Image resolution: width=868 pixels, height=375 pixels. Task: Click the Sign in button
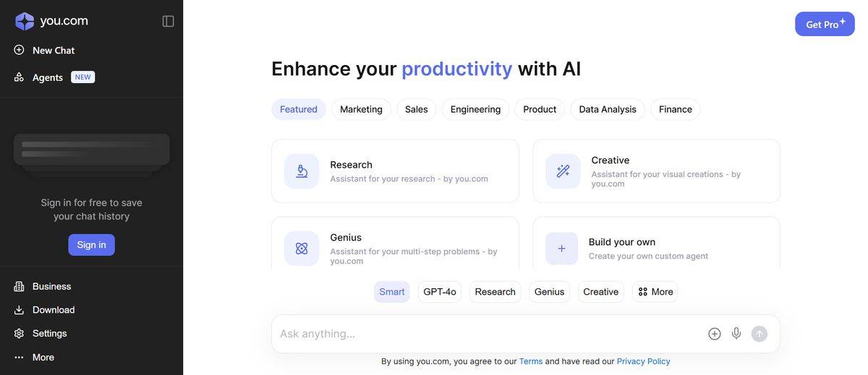[91, 245]
